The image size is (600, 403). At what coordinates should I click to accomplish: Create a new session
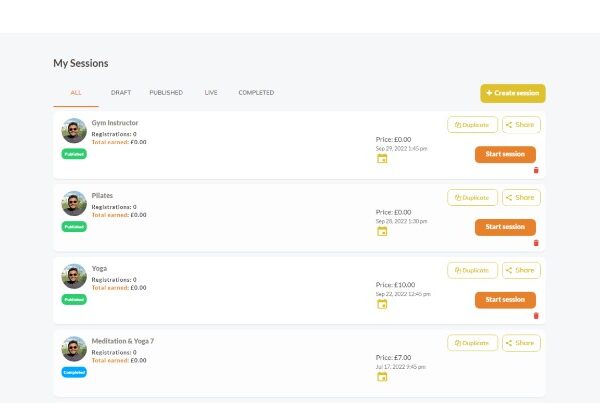tap(512, 93)
